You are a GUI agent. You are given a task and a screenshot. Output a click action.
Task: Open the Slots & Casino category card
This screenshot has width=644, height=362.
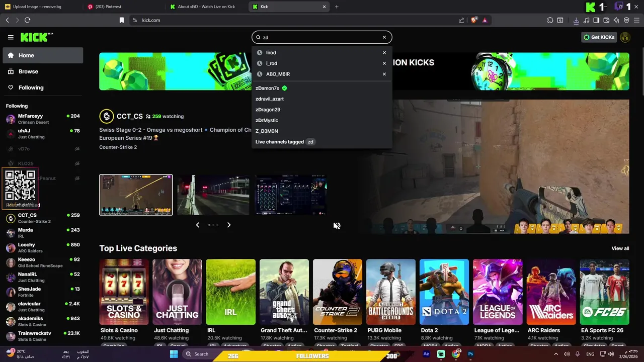(124, 292)
